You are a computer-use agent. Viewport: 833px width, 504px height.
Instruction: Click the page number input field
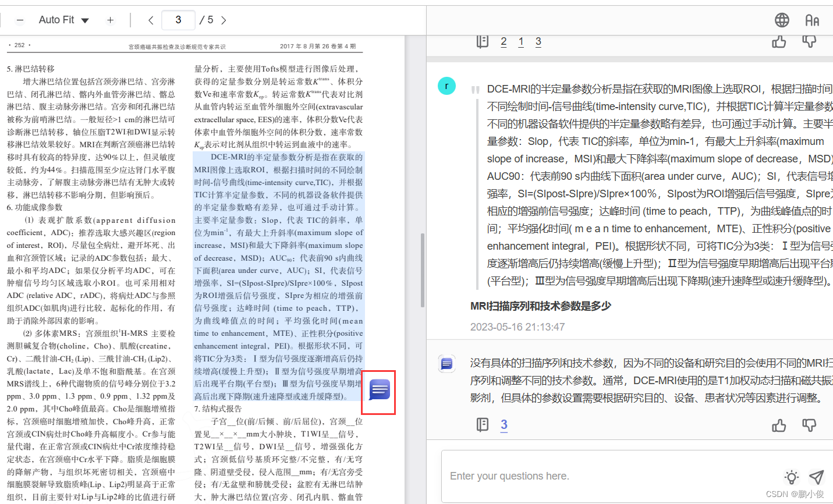pos(178,20)
